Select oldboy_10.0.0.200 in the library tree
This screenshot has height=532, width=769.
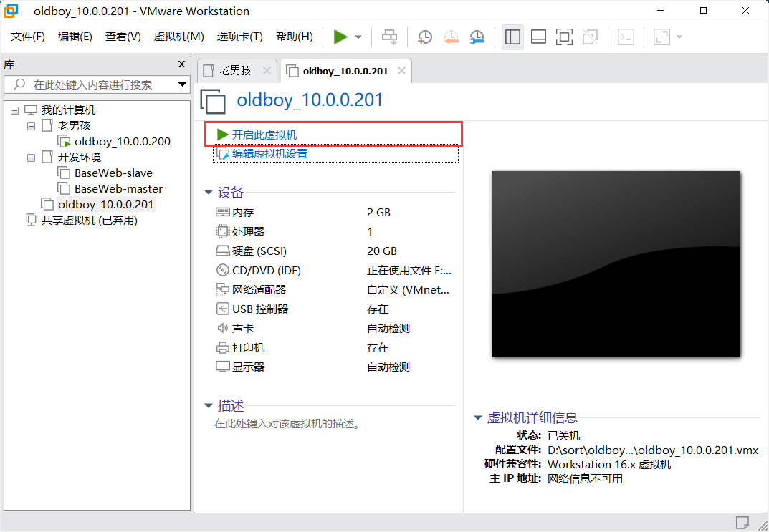pyautogui.click(x=122, y=142)
